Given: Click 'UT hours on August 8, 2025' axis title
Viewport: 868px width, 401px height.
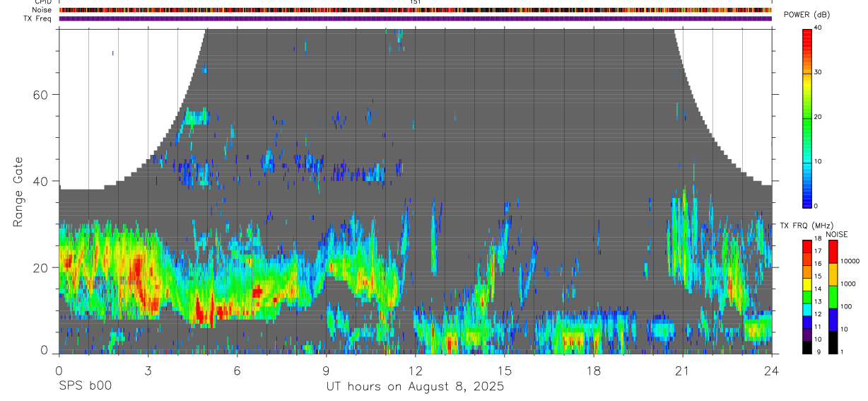Looking at the screenshot, I should tap(415, 386).
